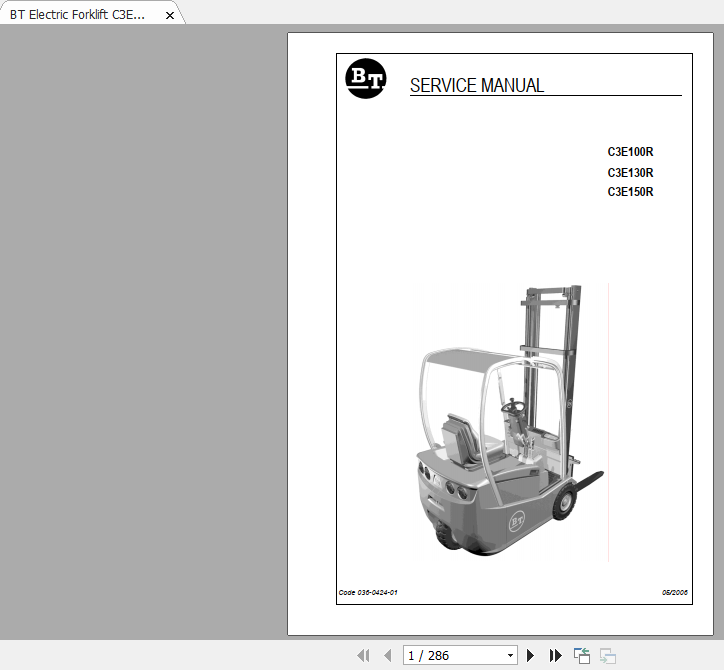Click the forklift illustration on the cover
The image size is (724, 670).
coord(510,420)
